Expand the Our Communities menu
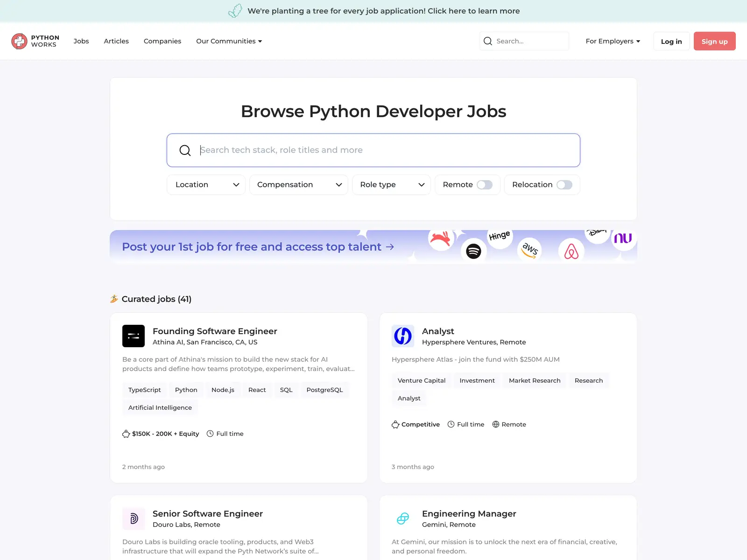Viewport: 747px width, 560px height. 229,41
